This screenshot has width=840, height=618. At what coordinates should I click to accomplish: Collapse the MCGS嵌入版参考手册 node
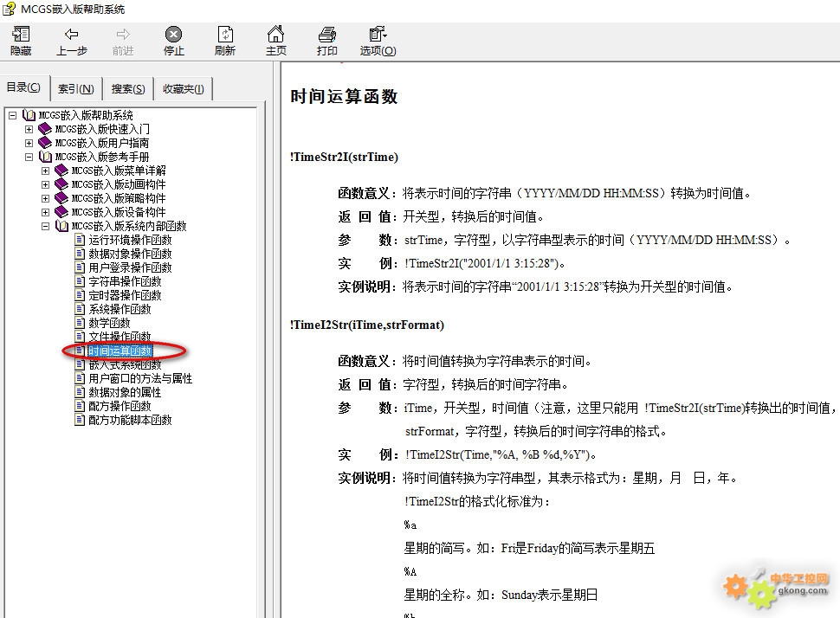[x=29, y=157]
